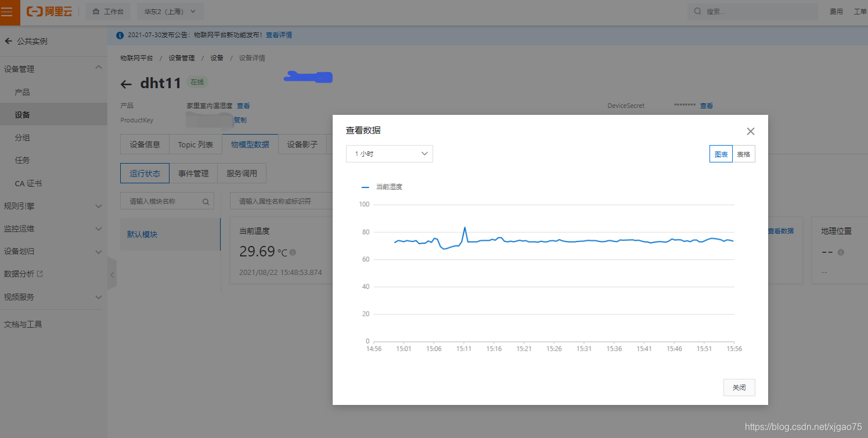Viewport: 868px width, 438px height.
Task: Click the Alibaba Cloud logo
Action: tap(49, 12)
